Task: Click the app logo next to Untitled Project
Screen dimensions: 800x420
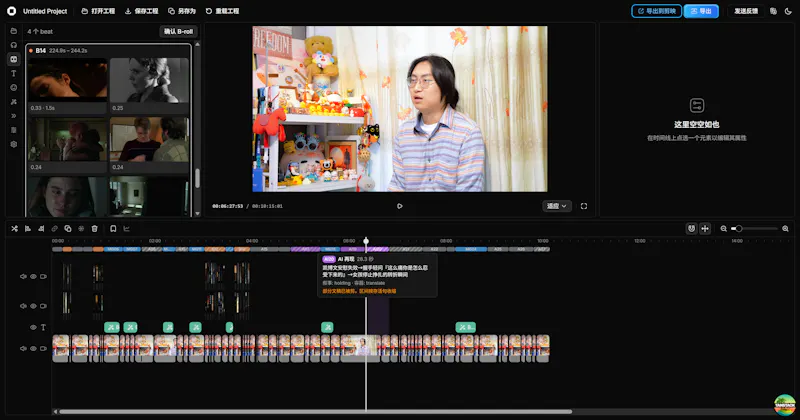Action: pos(12,11)
